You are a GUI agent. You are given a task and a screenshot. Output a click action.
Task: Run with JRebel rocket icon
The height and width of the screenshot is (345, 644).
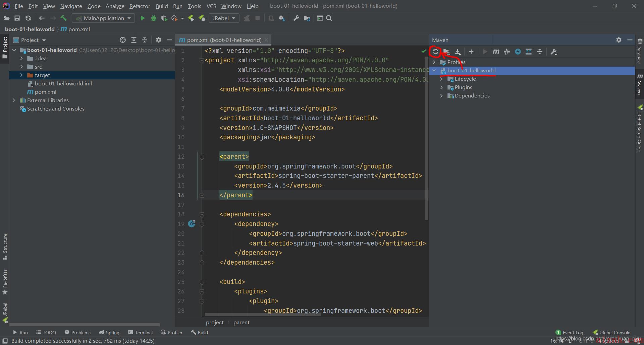point(191,18)
